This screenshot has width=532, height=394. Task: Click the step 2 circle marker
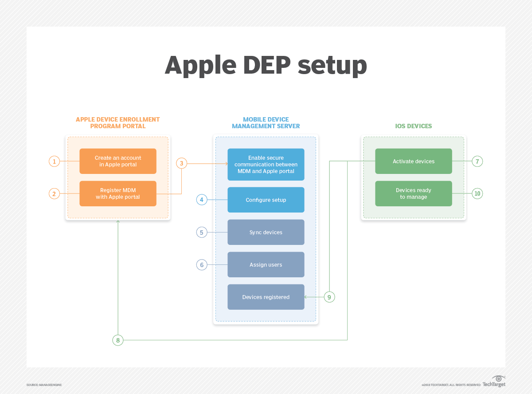click(x=54, y=193)
